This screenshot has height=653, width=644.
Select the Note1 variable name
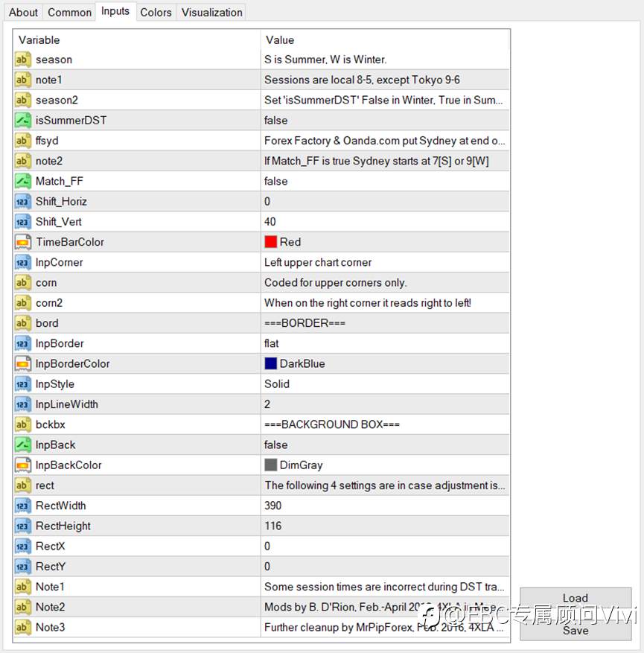click(50, 587)
